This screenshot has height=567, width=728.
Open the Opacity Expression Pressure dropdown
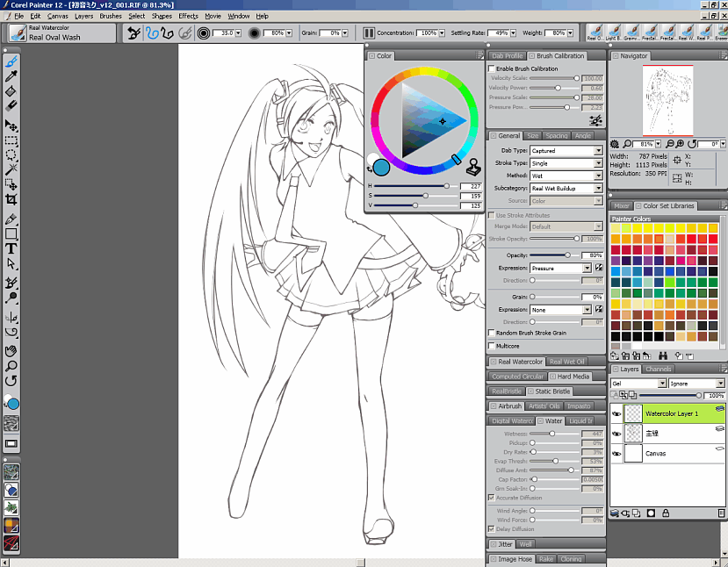(560, 269)
